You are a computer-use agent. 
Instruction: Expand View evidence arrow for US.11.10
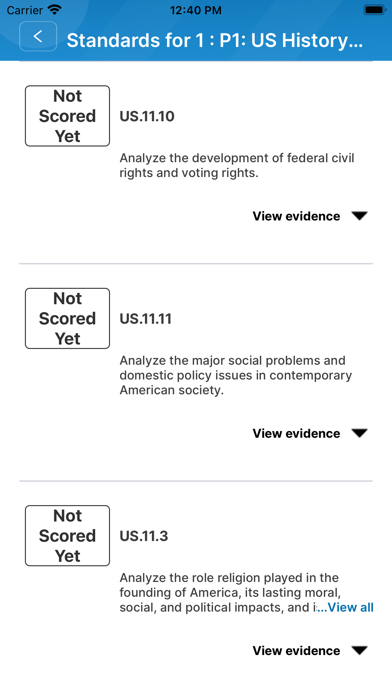tap(359, 216)
